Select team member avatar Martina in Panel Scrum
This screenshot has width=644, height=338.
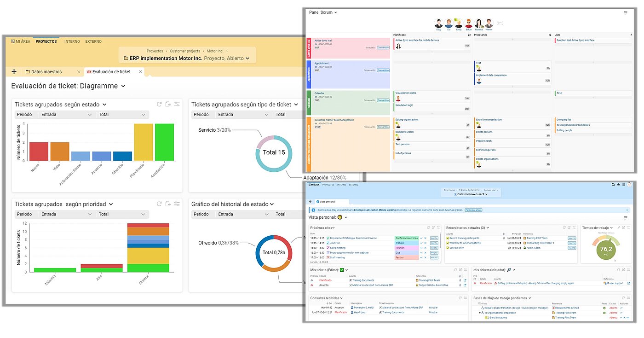tap(479, 23)
